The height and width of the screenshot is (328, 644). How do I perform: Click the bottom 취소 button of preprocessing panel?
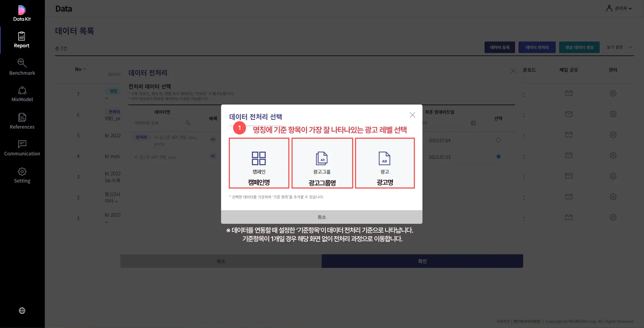pyautogui.click(x=221, y=261)
